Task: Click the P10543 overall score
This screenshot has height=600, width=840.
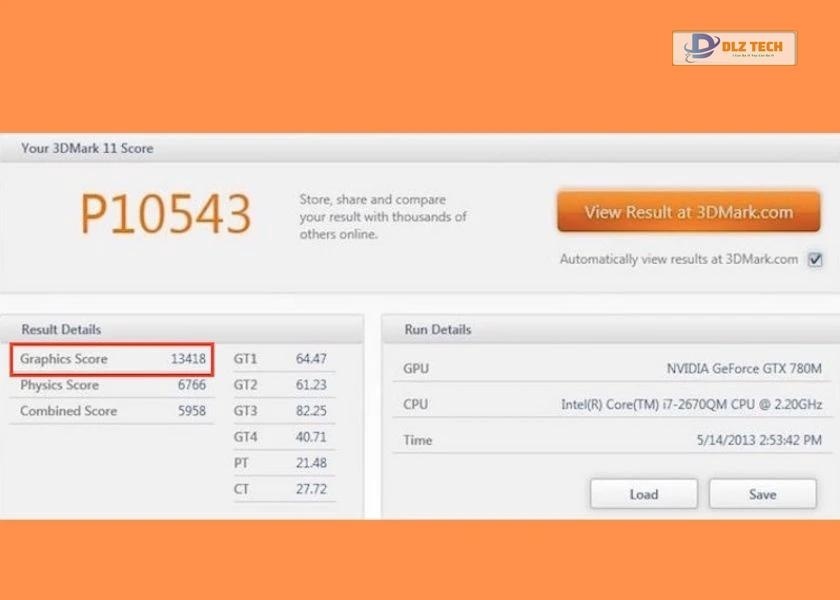Action: pyautogui.click(x=165, y=213)
